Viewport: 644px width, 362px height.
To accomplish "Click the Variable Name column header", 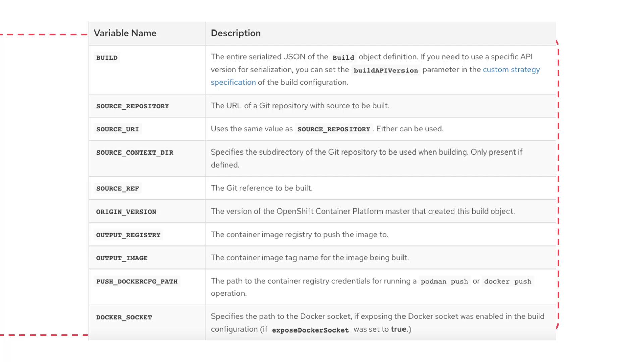I will [125, 33].
